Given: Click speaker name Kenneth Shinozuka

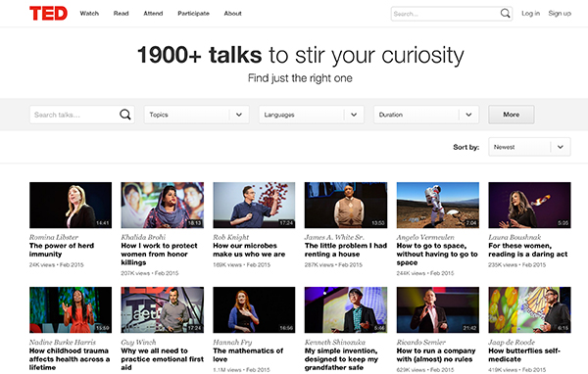Looking at the screenshot, I should tap(335, 342).
